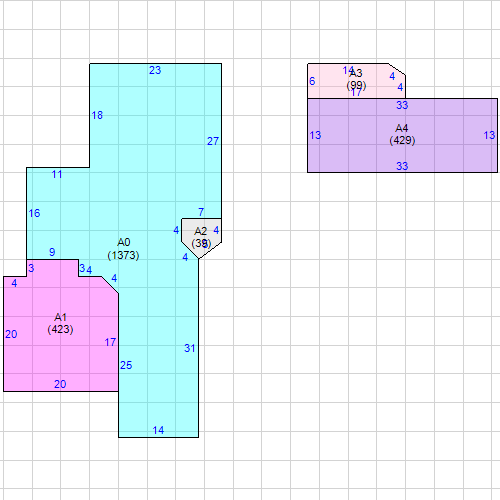Select the A4 (429) area label
Screen dimensions: 500x500
pos(402,134)
